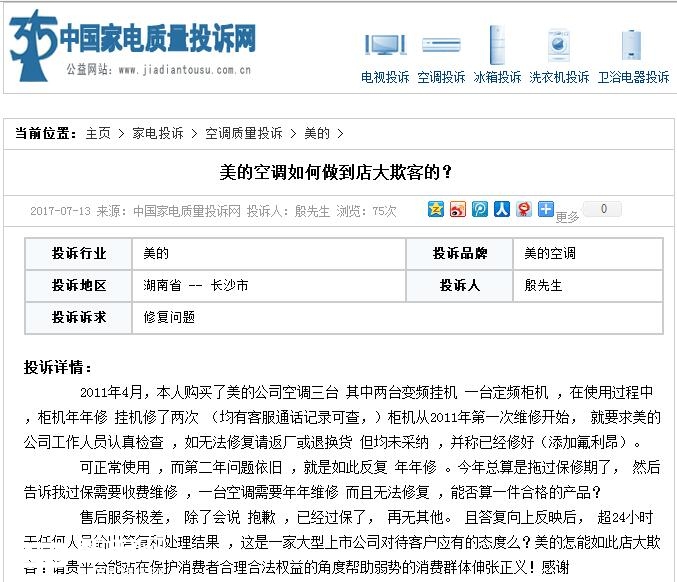Go to 冰箱投诉 section
This screenshot has width=677, height=582.
497,77
